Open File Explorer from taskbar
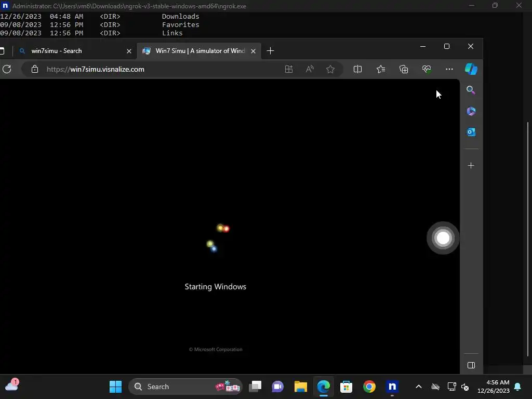Screen dimensions: 532x399 click(x=301, y=387)
